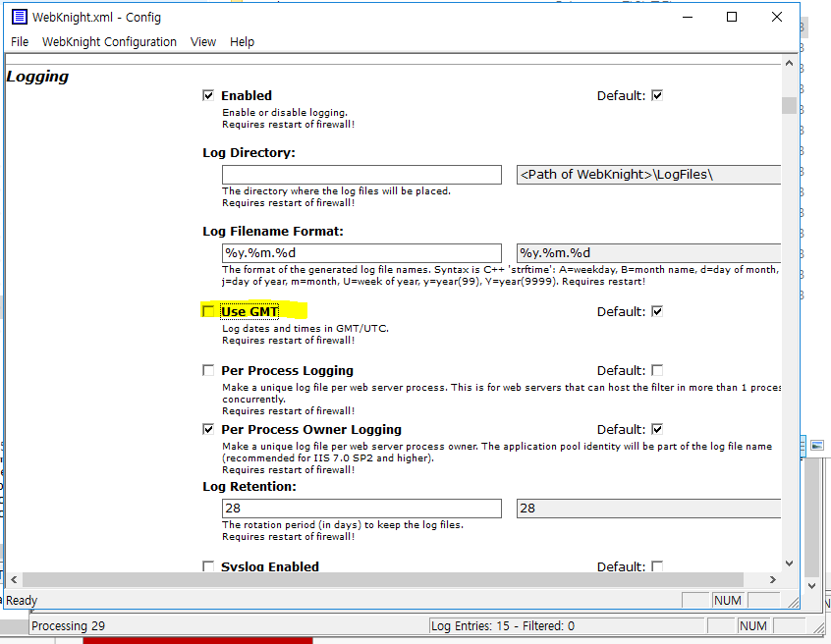Screen dimensions: 831x644
Task: Click Default checkbox for Per Process Logging
Action: pyautogui.click(x=657, y=370)
